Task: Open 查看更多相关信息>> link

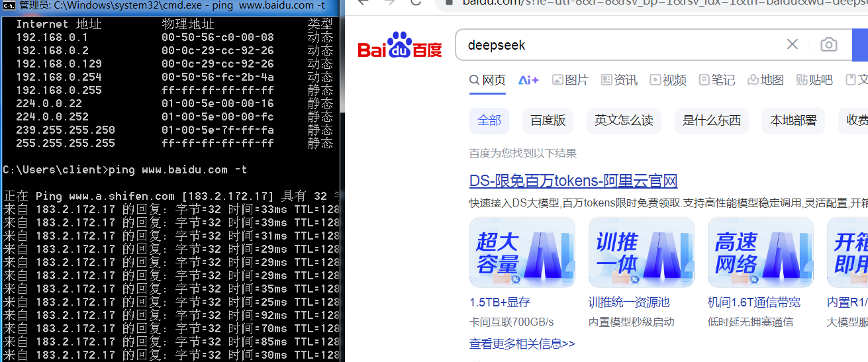Action: coord(522,344)
